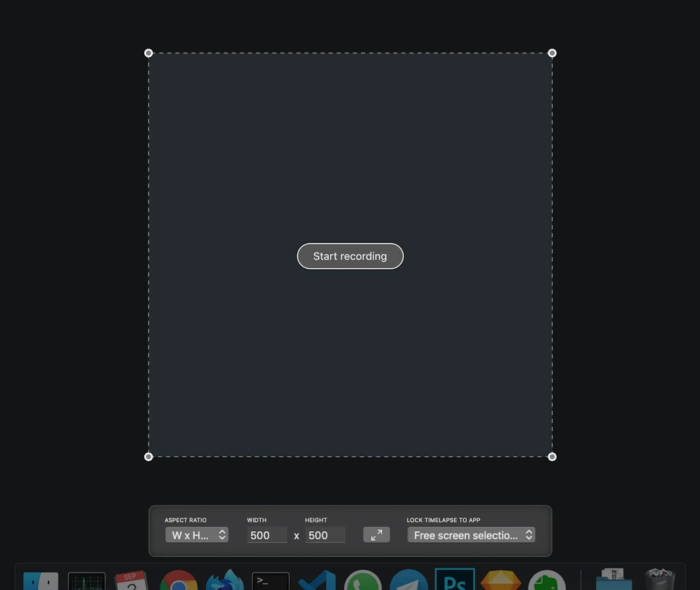Viewport: 700px width, 590px height.
Task: Launch Firefox from the dock
Action: [224, 581]
